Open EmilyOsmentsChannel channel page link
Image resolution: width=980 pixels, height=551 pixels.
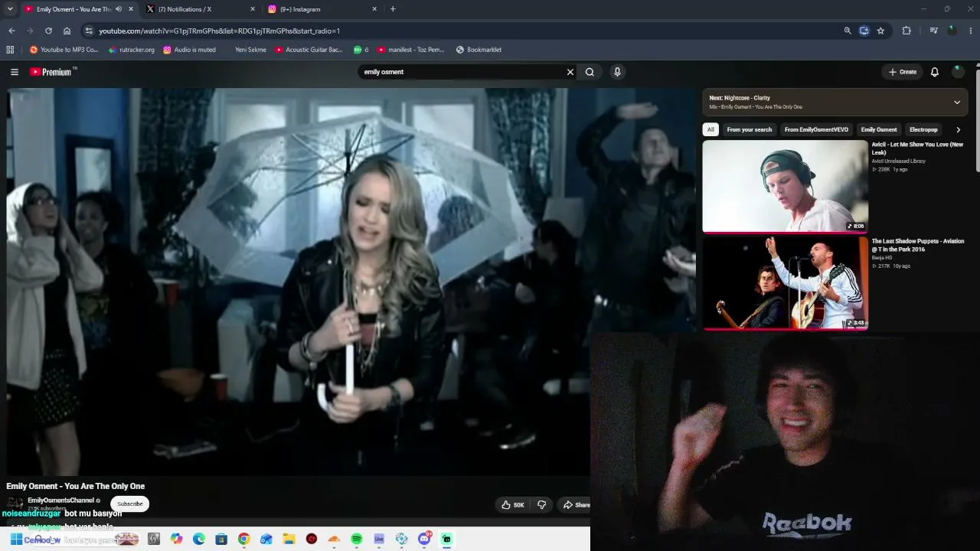click(x=61, y=500)
